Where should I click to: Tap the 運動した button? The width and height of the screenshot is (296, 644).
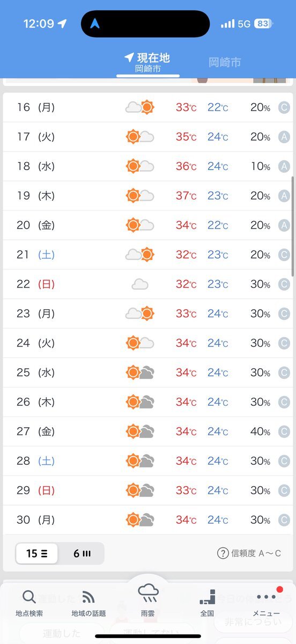(66, 633)
